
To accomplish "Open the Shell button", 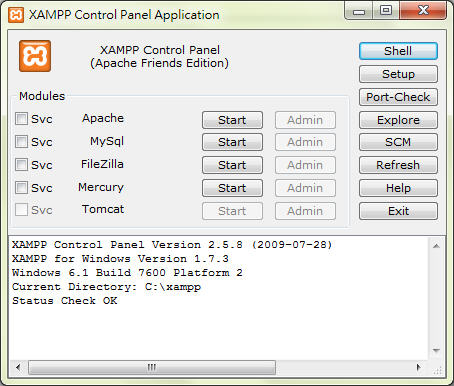I will pyautogui.click(x=398, y=51).
